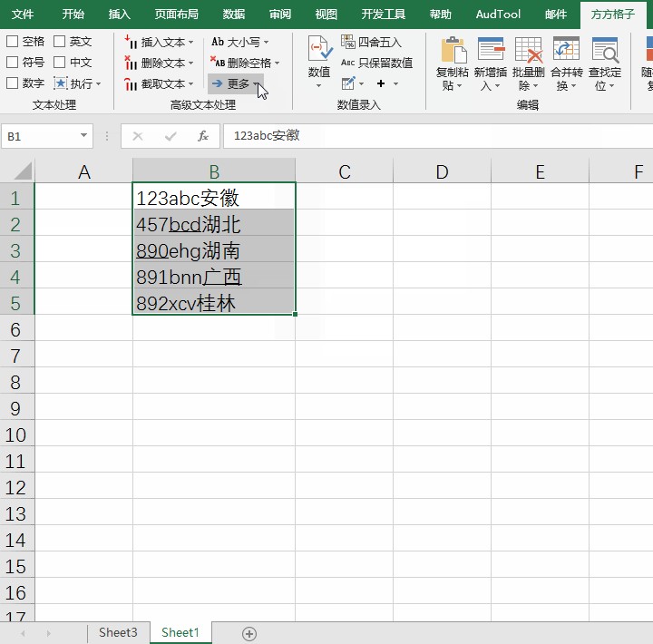The height and width of the screenshot is (644, 653).
Task: Click 只保留数值 keep values only
Action: pyautogui.click(x=376, y=63)
